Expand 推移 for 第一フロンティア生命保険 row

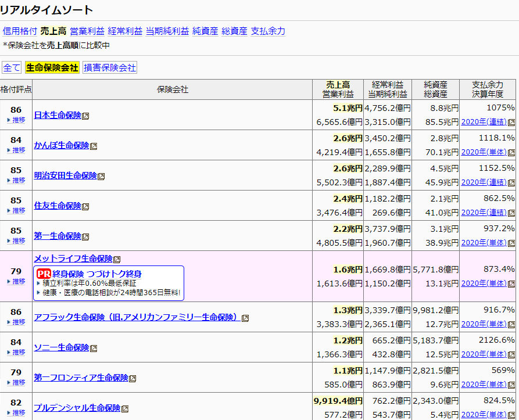tap(16, 382)
